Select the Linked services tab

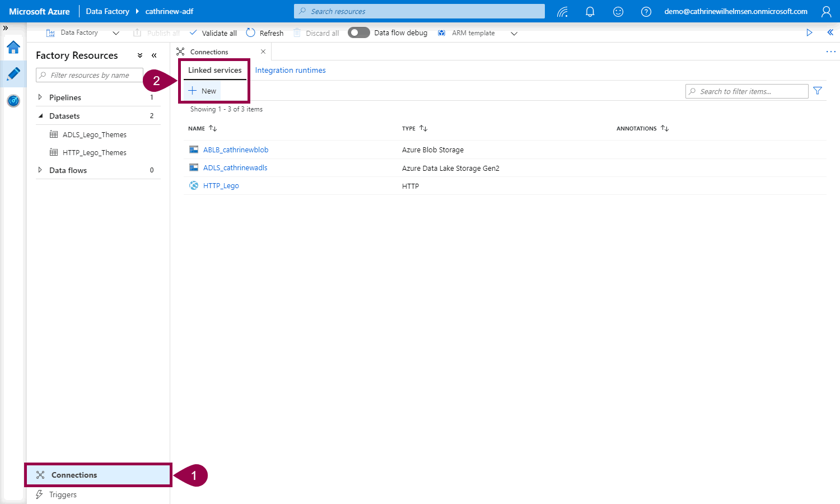click(x=214, y=71)
